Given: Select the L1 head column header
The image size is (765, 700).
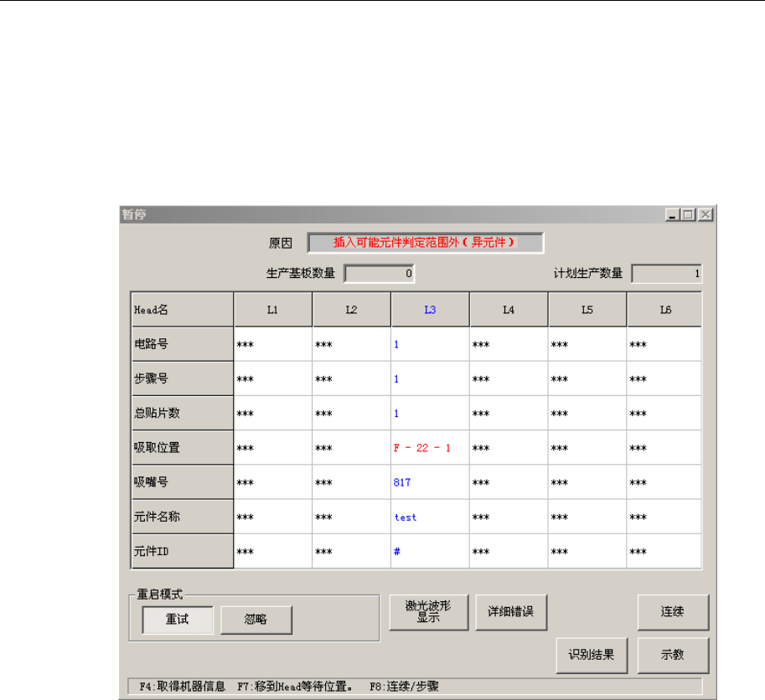Looking at the screenshot, I should [272, 310].
